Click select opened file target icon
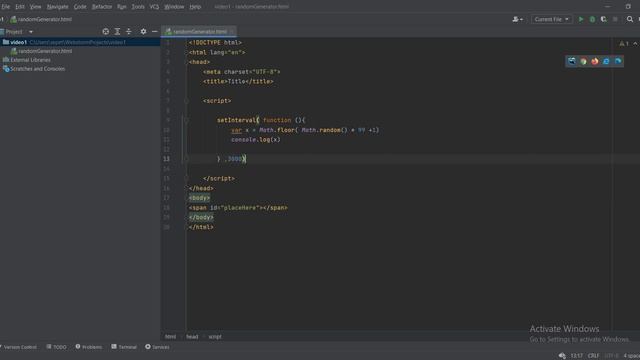640x360 pixels. (106, 31)
